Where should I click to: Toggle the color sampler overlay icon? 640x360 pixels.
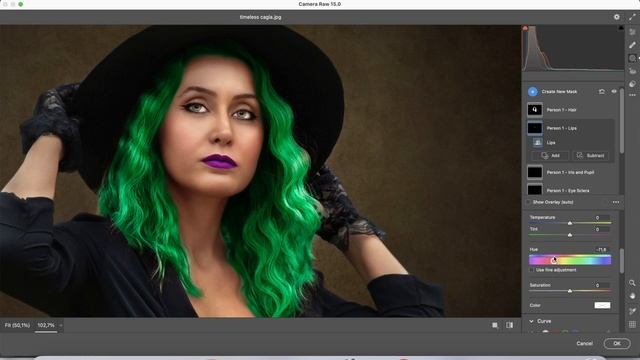click(632, 311)
